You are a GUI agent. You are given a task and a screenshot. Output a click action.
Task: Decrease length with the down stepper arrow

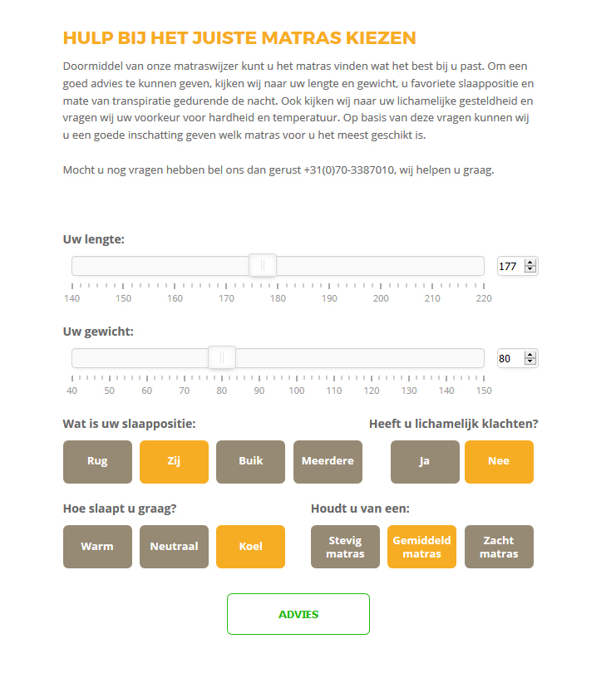tap(530, 268)
